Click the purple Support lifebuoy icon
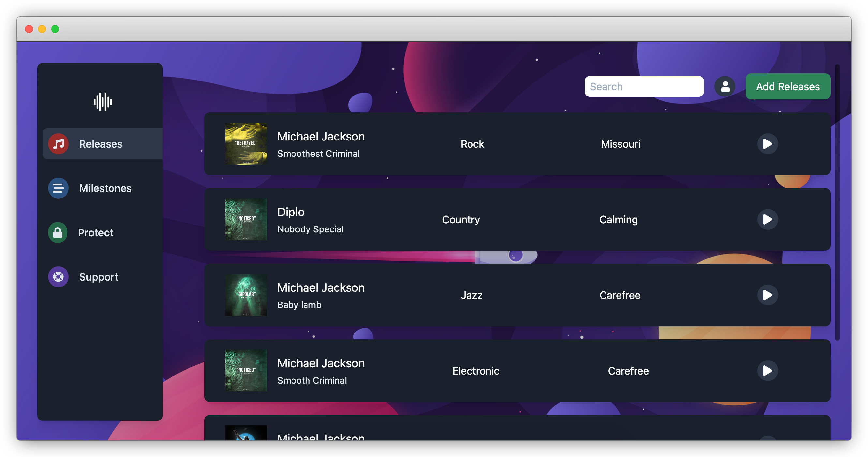The width and height of the screenshot is (868, 457). click(58, 277)
